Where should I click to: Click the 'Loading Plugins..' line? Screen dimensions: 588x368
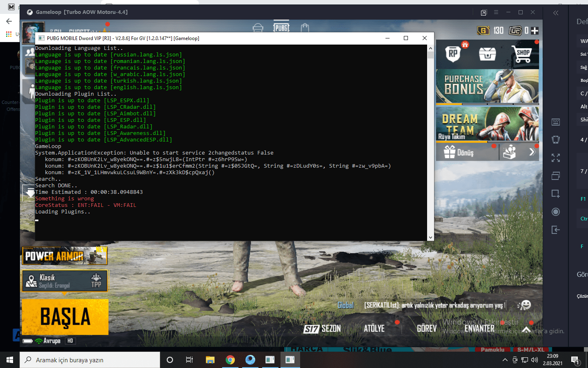coord(62,212)
